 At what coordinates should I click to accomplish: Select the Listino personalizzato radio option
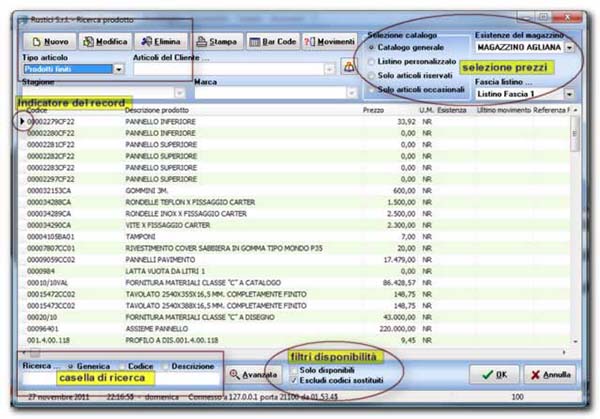tap(372, 62)
